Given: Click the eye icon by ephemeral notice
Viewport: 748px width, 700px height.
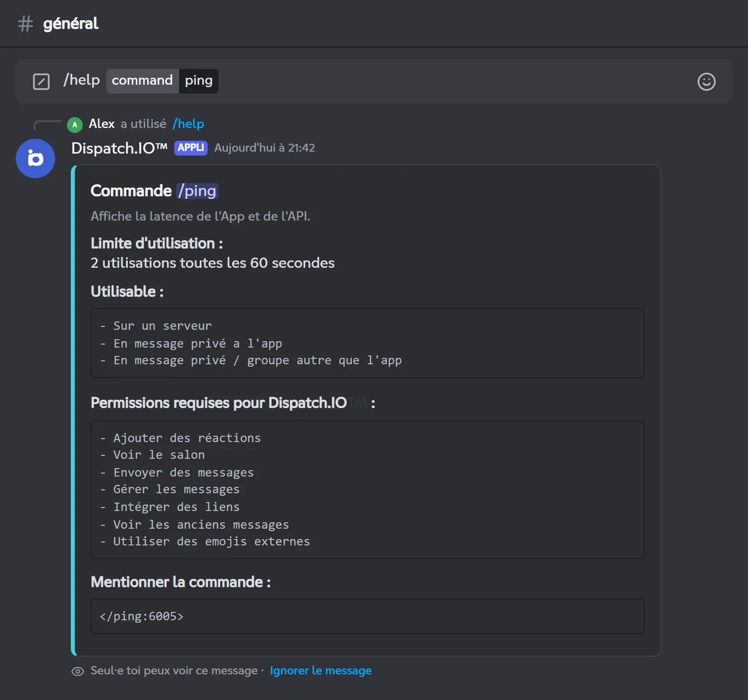Looking at the screenshot, I should pos(78,671).
